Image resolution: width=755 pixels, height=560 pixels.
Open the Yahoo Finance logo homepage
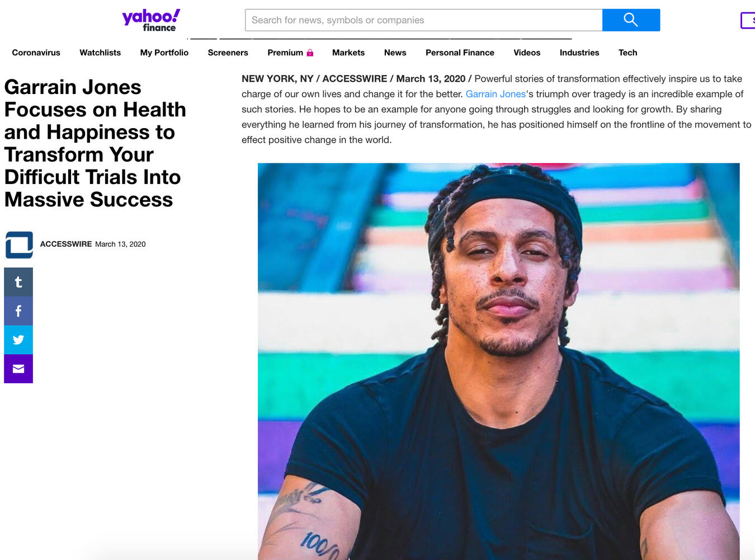point(151,20)
